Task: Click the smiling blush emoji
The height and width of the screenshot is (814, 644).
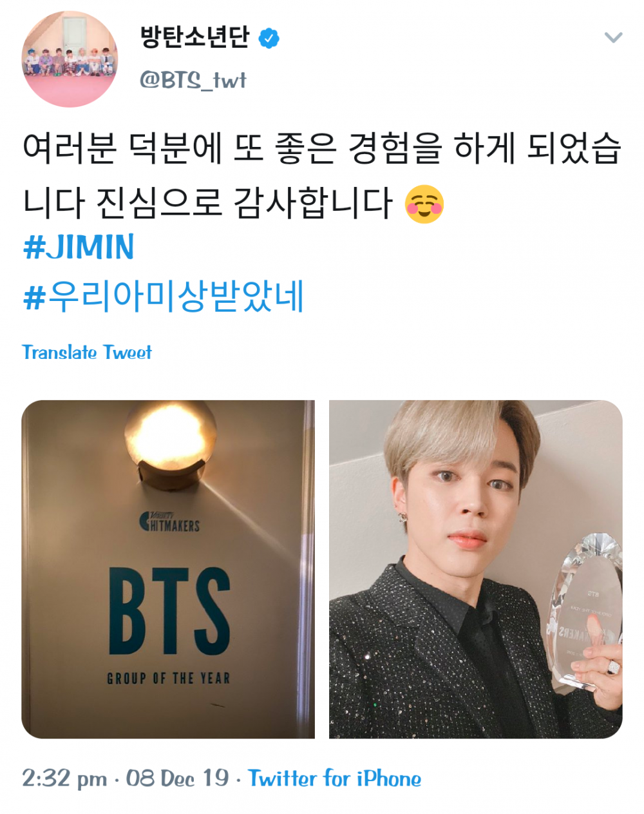Action: coord(424,204)
